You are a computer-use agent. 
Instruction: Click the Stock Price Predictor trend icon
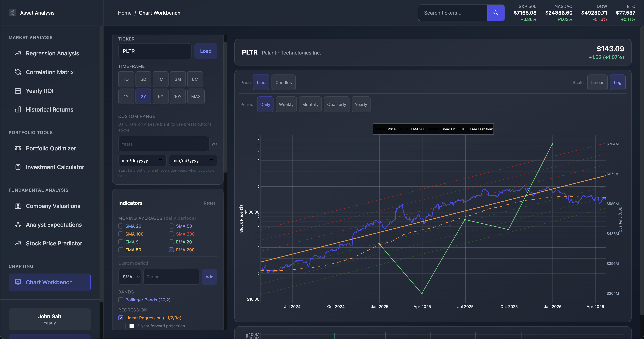coord(18,243)
